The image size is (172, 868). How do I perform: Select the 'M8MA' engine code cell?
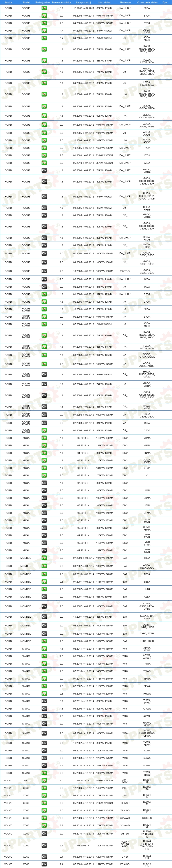click(x=147, y=438)
